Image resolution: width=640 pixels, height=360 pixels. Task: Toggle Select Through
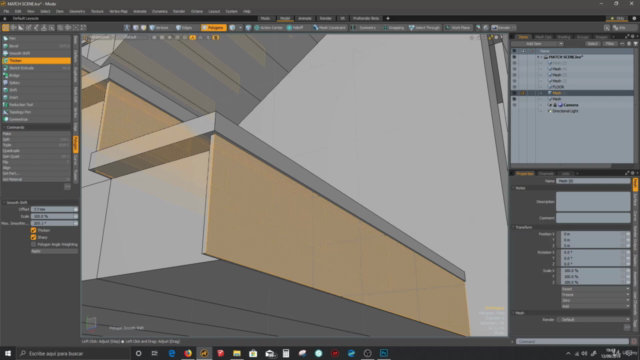[424, 27]
